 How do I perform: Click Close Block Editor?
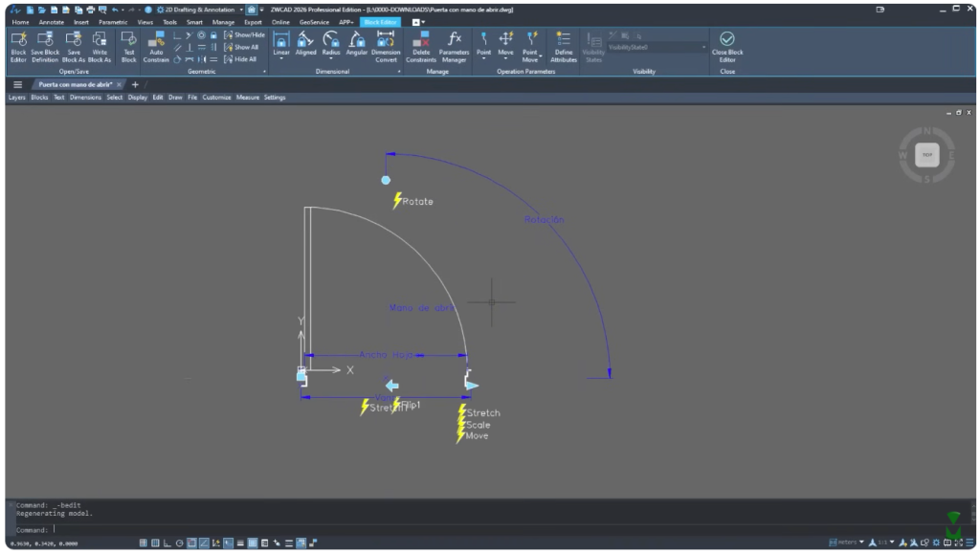[727, 47]
